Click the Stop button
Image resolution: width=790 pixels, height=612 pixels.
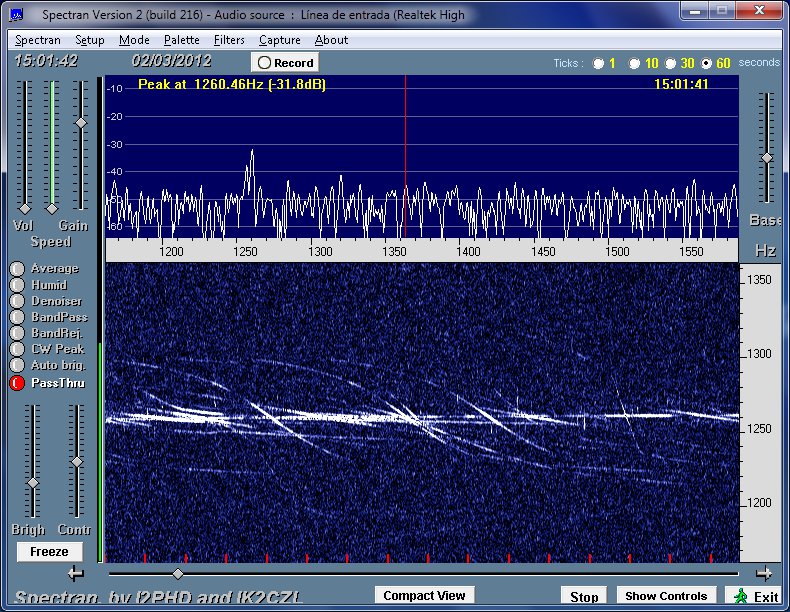tap(584, 596)
